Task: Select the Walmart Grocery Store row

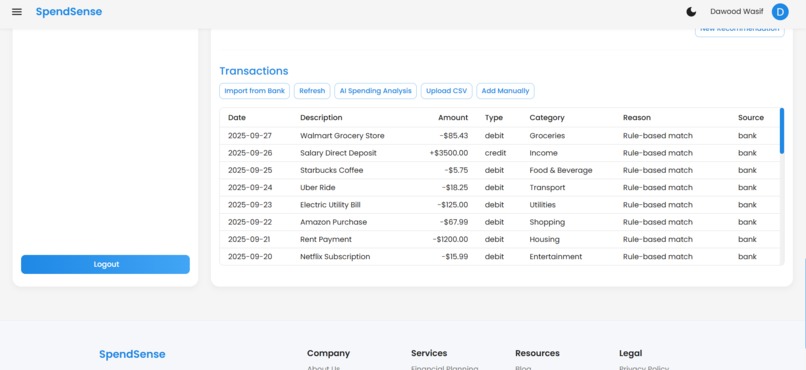Action: click(x=500, y=136)
